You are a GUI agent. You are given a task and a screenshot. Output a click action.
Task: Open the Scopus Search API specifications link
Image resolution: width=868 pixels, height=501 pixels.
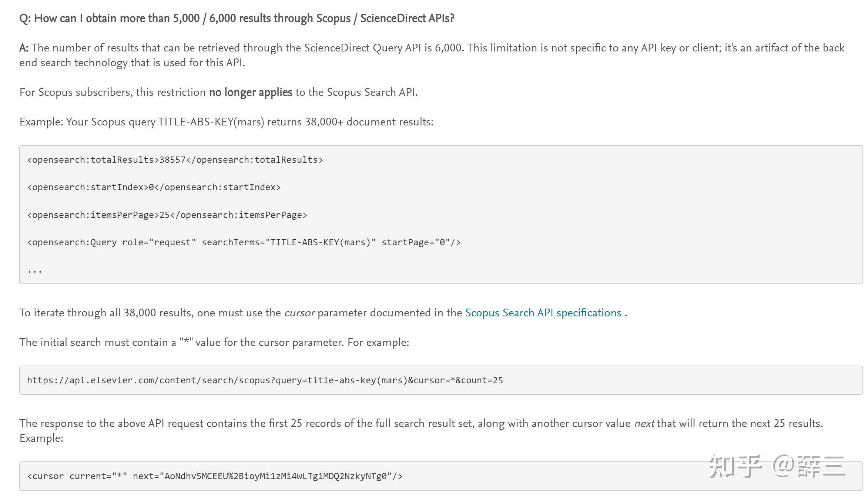click(543, 313)
